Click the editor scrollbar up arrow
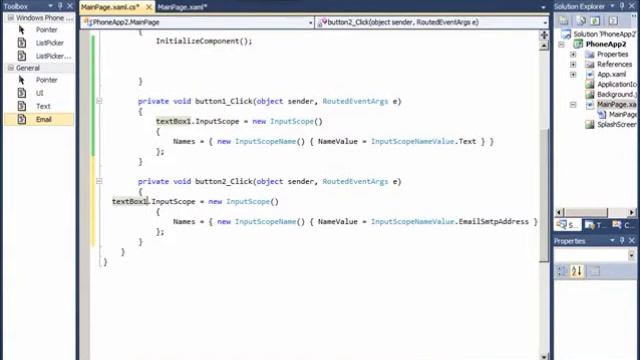Screen dimensions: 640x360 [544, 46]
